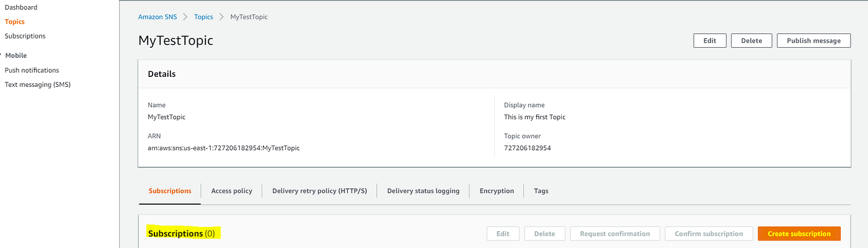Viewport: 868px width, 248px height.
Task: Open the Encryption tab
Action: pos(497,191)
